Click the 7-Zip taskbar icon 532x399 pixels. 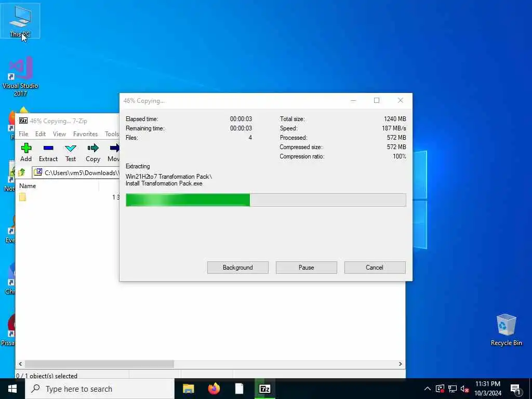264,389
